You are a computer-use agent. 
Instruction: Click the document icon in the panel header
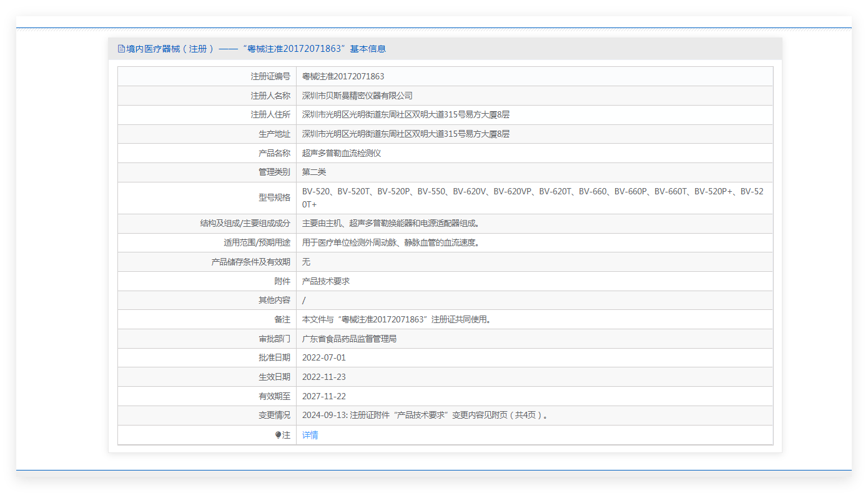pyautogui.click(x=121, y=49)
